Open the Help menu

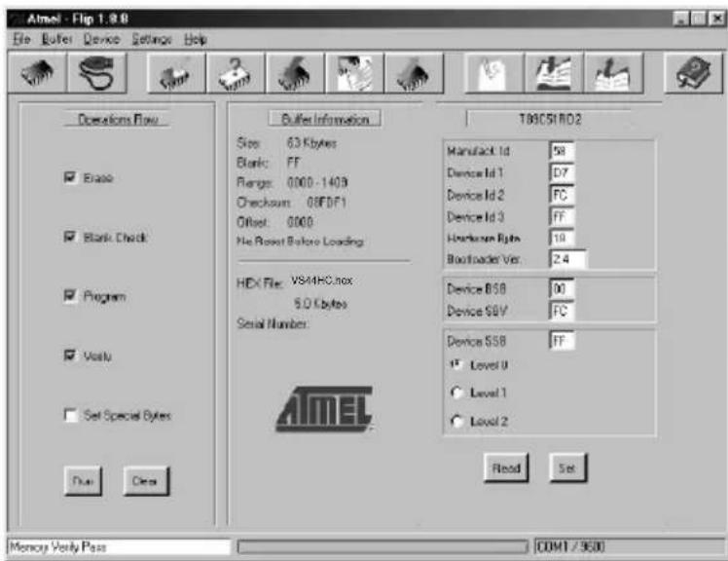195,39
